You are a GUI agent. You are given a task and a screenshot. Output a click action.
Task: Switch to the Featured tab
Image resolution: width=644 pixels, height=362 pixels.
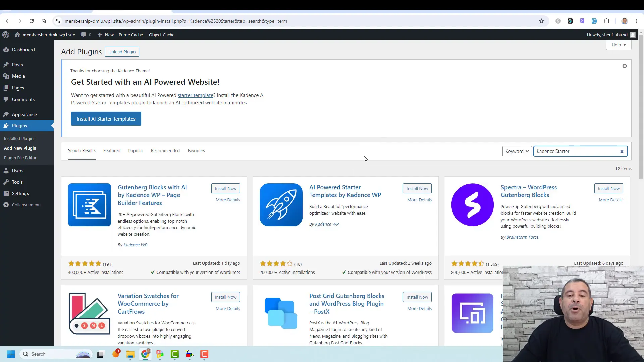click(112, 151)
